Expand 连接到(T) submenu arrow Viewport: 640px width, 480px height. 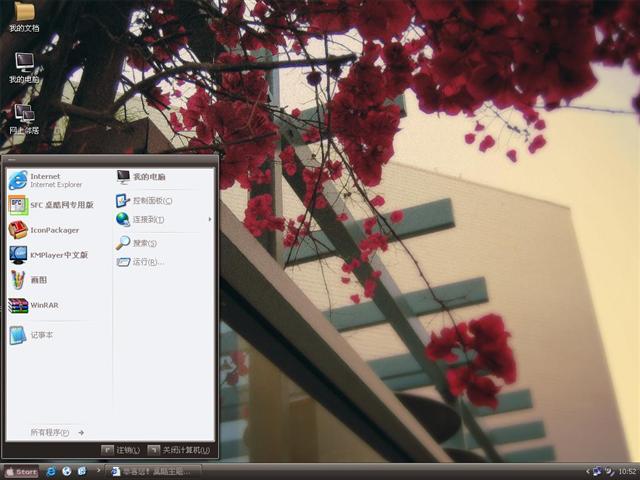[210, 219]
